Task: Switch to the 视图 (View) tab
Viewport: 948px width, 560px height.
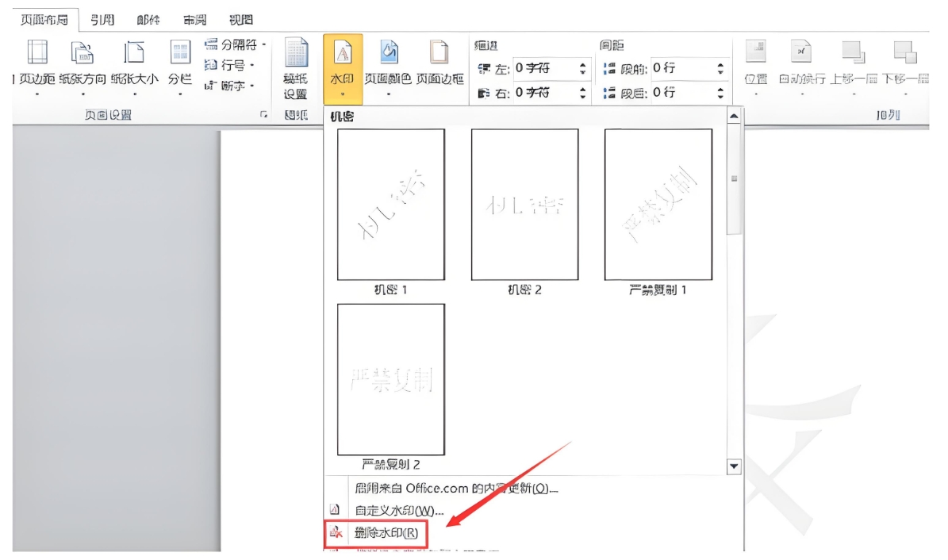Action: click(240, 18)
